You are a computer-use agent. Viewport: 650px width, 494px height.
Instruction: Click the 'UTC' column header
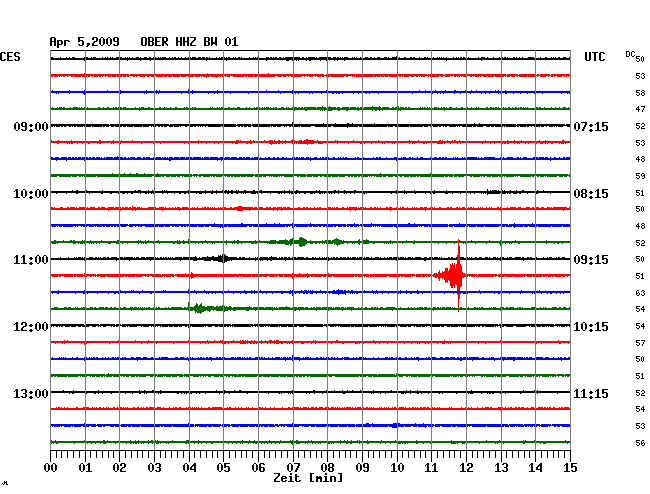[594, 57]
